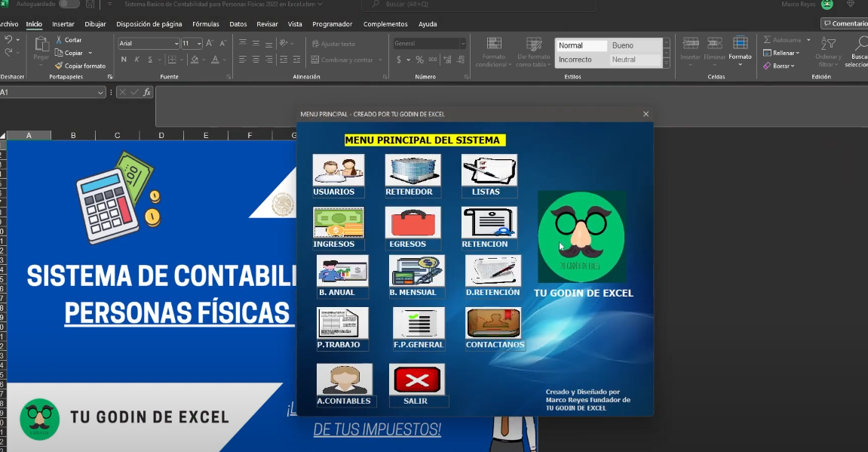
Task: Click the Tu Godin de Excel logo in the menu
Action: 581,237
